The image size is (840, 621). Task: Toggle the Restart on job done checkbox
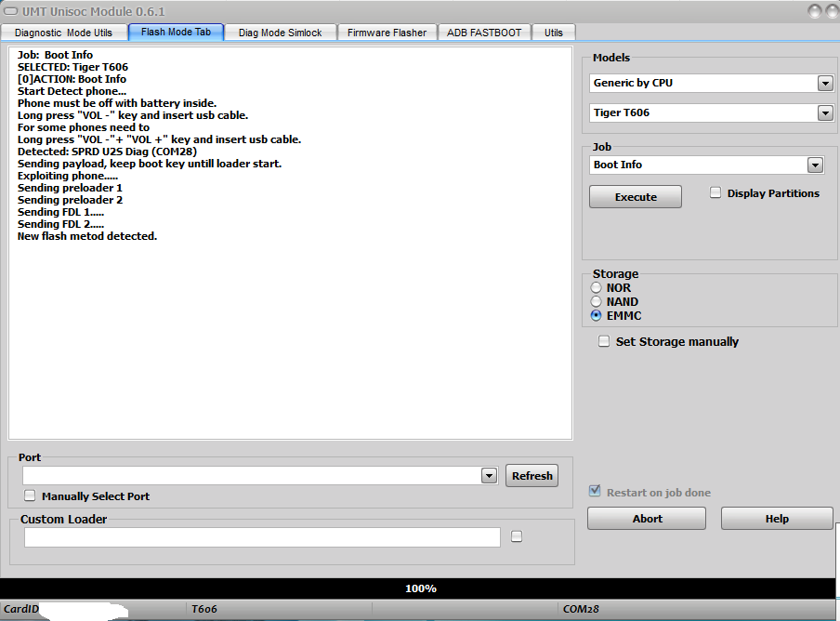(595, 491)
